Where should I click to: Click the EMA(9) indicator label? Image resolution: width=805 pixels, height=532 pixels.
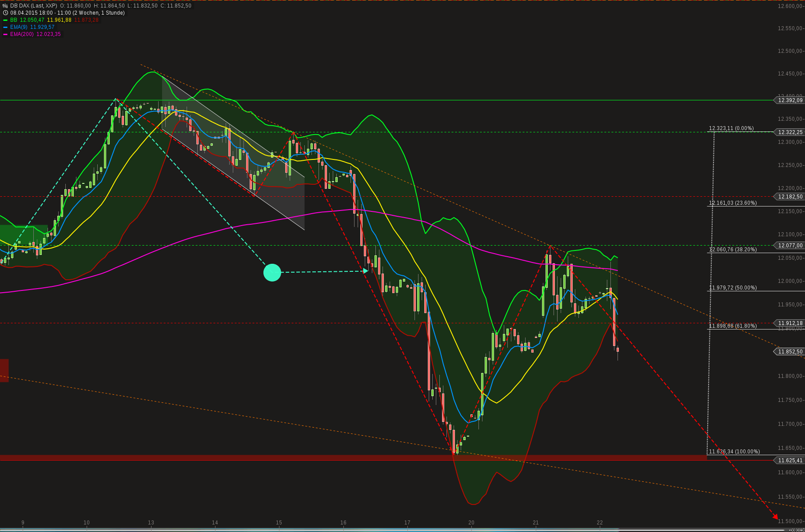pos(19,27)
